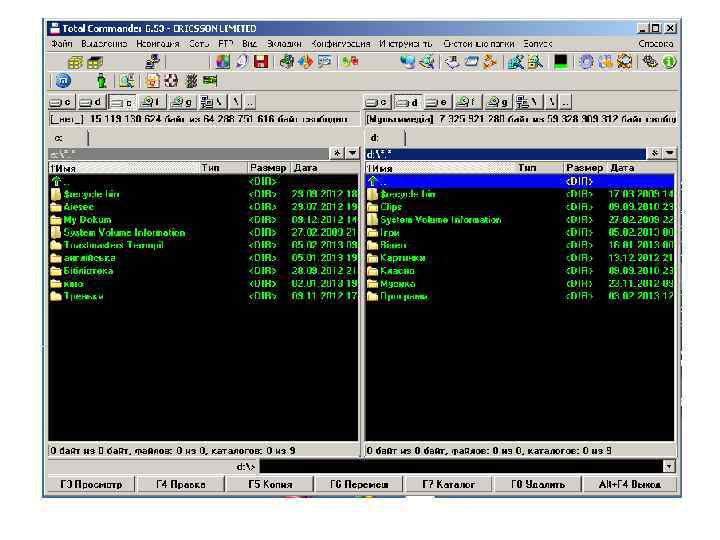This screenshot has height=540, width=720.
Task: Click the Alt+F4 Выход button
Action: (x=629, y=484)
